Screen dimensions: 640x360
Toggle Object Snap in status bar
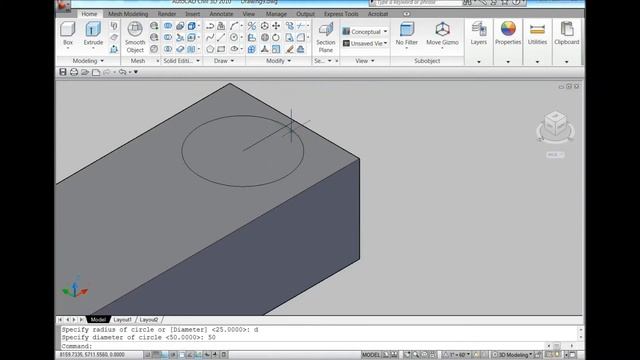click(182, 355)
